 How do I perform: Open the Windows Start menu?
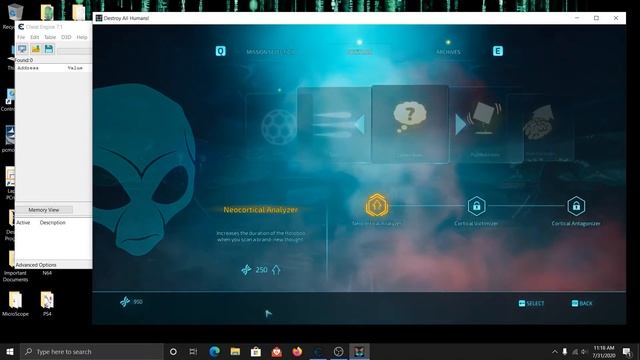tap(10, 351)
